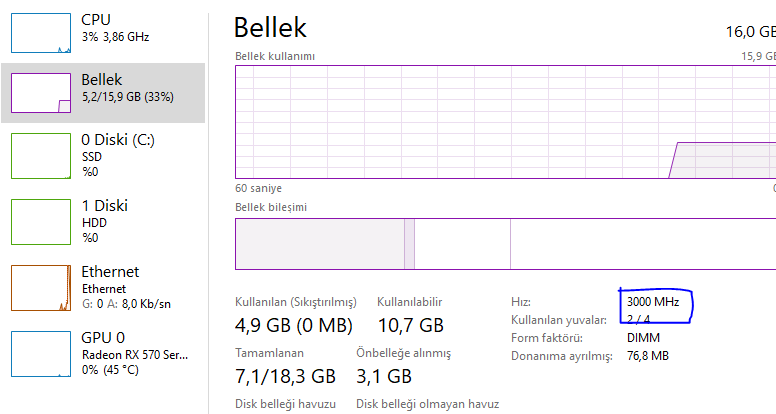Click the Ethernet activity graph thumbnail
This screenshot has width=776, height=414.
pyautogui.click(x=41, y=287)
